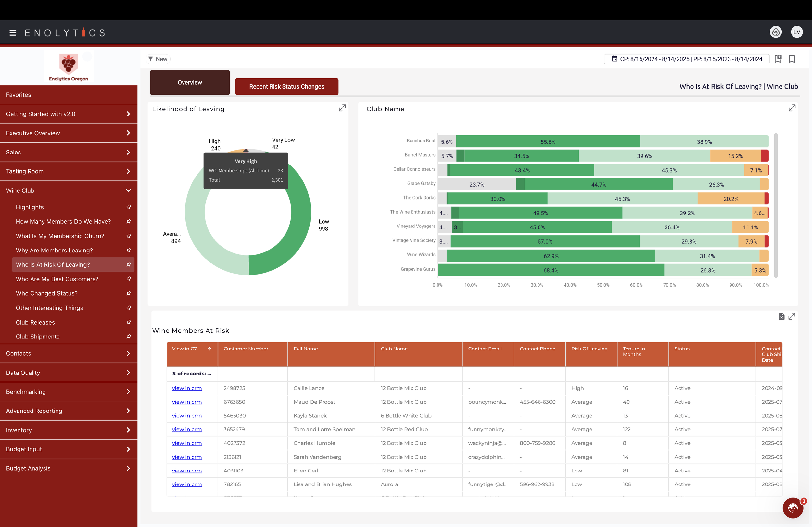Click the New filter button

click(158, 59)
